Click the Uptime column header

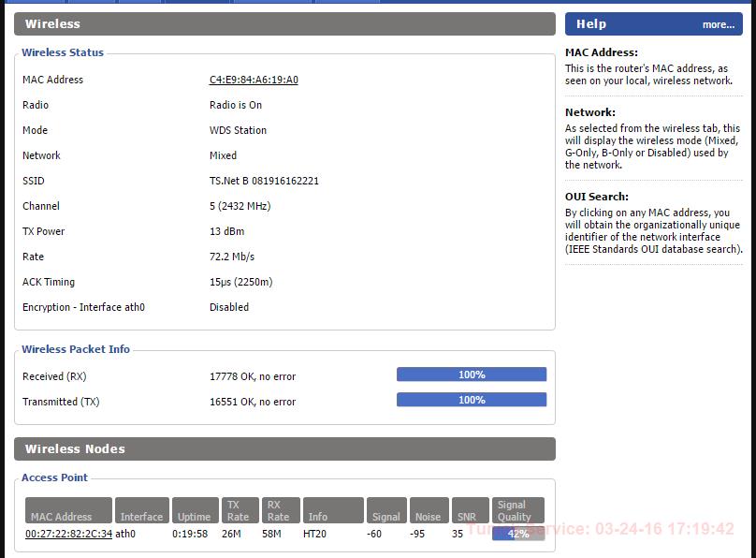tap(195, 510)
